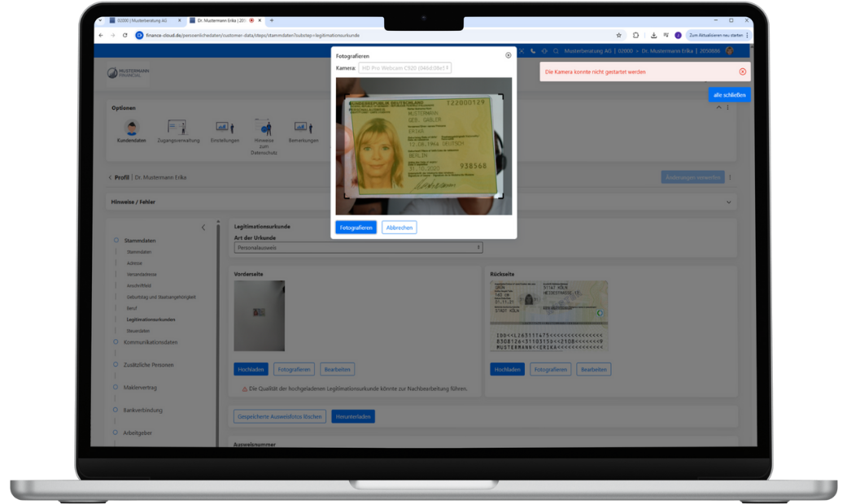
Task: Click the phone icon in blue header
Action: coord(533,51)
